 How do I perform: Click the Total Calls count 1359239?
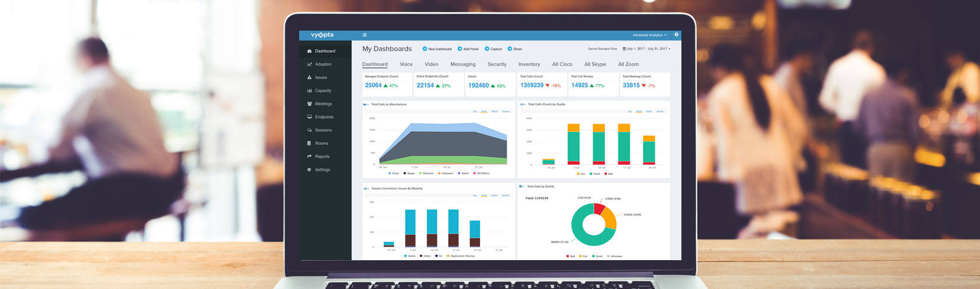(532, 85)
